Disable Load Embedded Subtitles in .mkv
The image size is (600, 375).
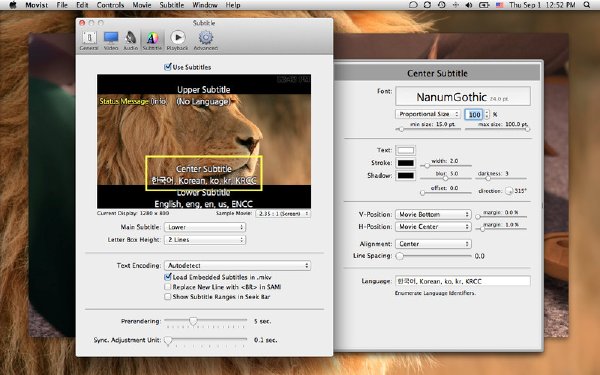(x=168, y=277)
